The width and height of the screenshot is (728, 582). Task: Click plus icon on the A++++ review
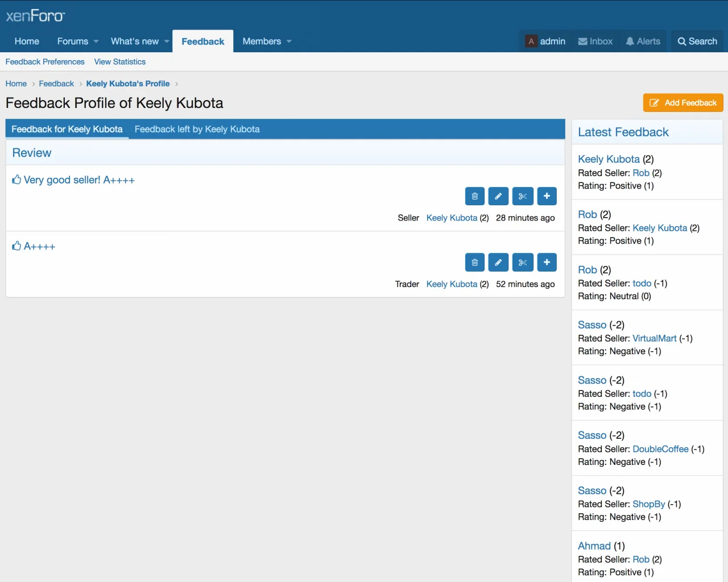(x=547, y=263)
